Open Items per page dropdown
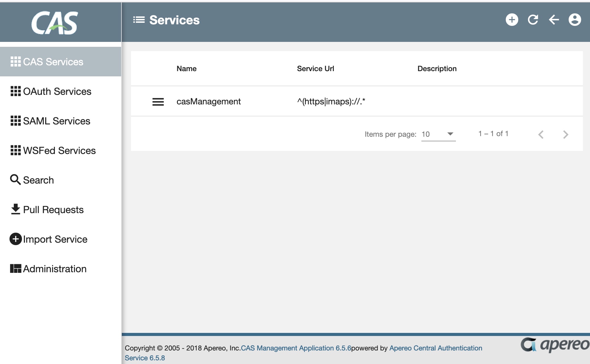 (x=438, y=134)
